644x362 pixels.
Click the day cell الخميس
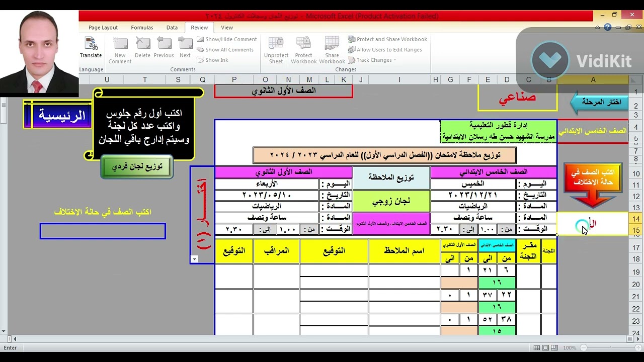473,184
